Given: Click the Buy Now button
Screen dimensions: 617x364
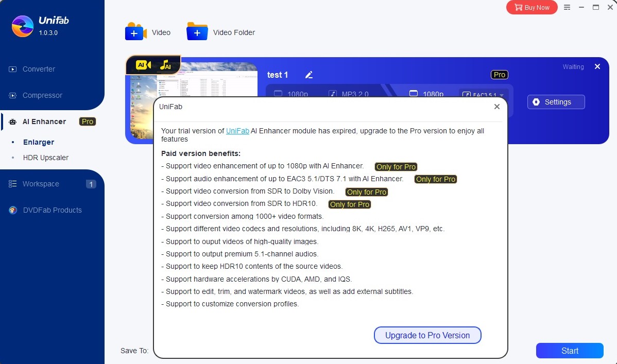Looking at the screenshot, I should click(532, 8).
